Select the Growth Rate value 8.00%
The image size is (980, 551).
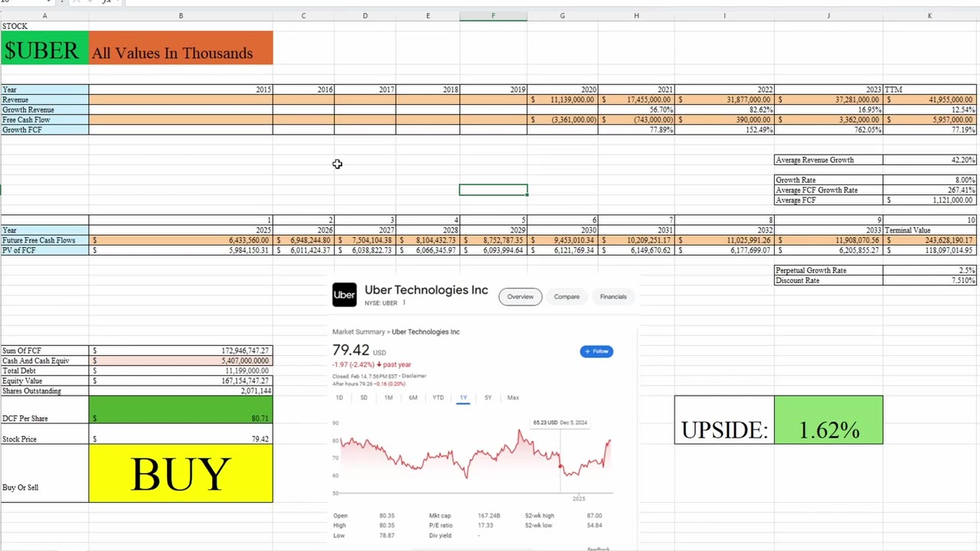929,180
